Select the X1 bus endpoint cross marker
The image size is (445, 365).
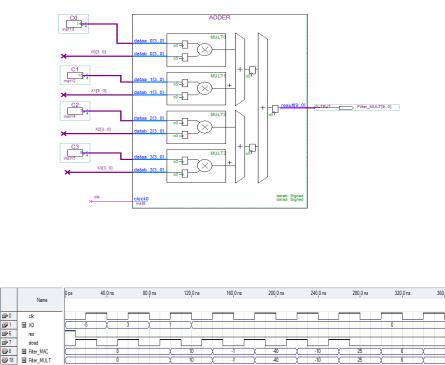[x=64, y=95]
